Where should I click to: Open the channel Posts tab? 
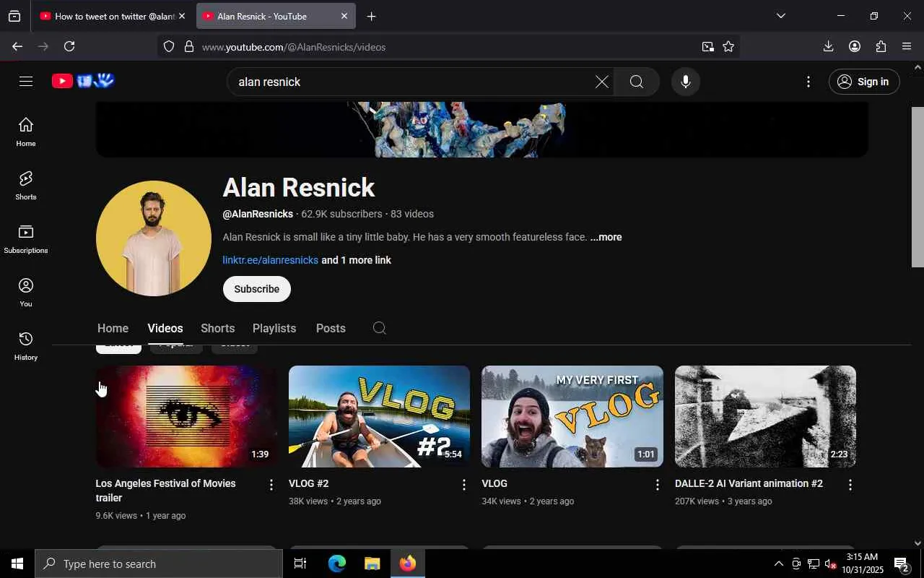click(x=331, y=328)
